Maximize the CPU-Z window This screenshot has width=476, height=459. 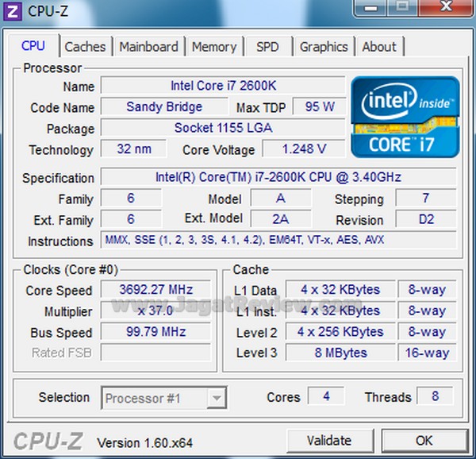[x=402, y=8]
